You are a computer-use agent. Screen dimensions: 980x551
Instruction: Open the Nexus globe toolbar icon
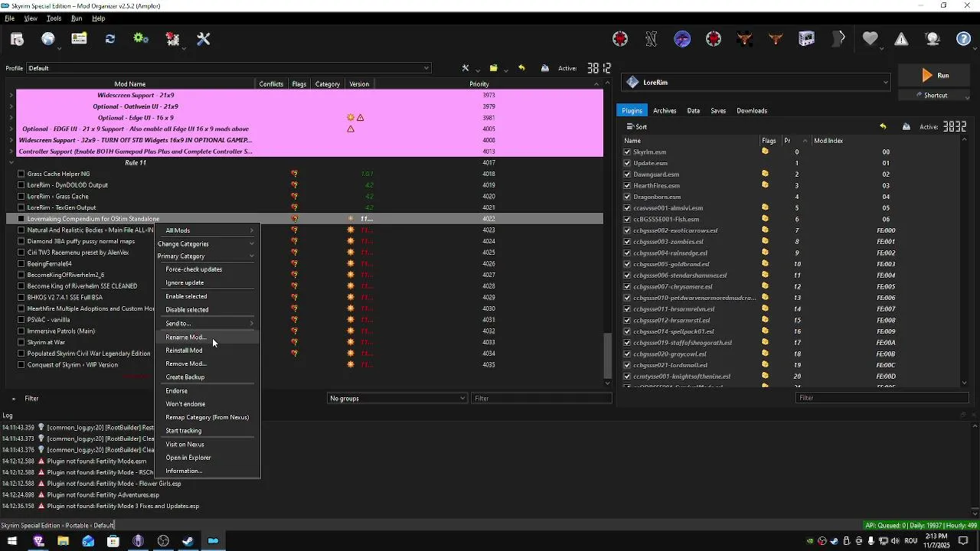[48, 39]
